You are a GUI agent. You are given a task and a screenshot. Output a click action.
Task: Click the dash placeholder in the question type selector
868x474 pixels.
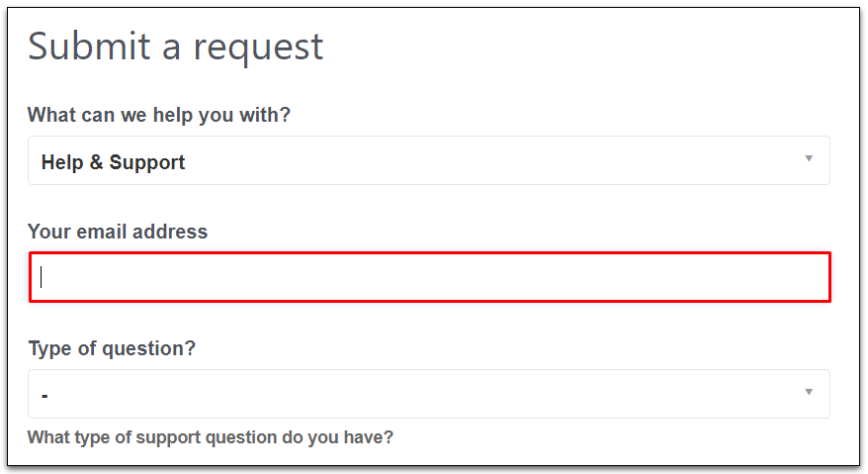click(45, 396)
